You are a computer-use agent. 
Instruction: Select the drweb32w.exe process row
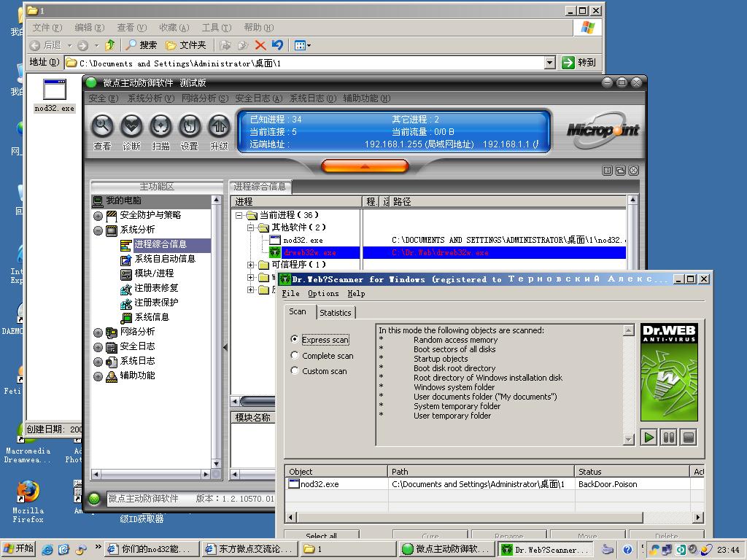point(428,252)
